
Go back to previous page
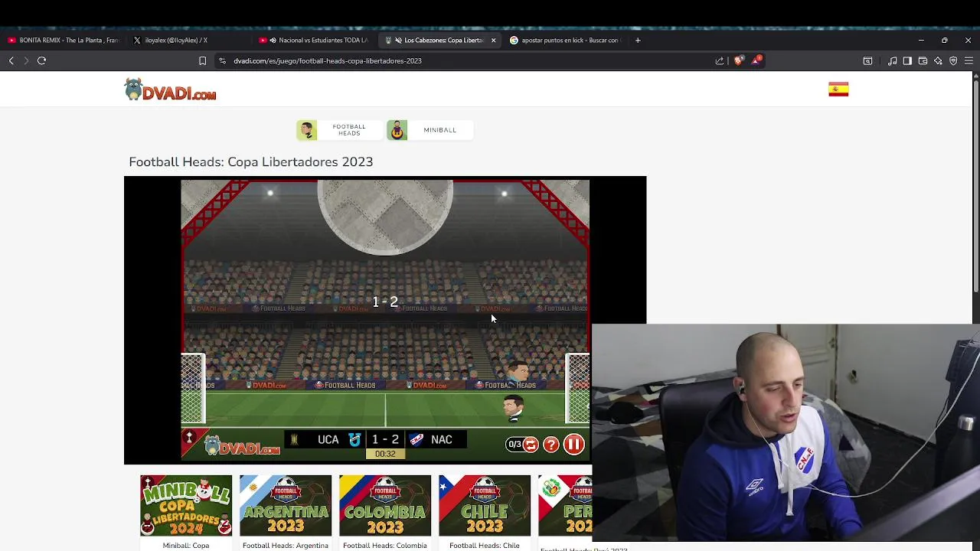11,60
